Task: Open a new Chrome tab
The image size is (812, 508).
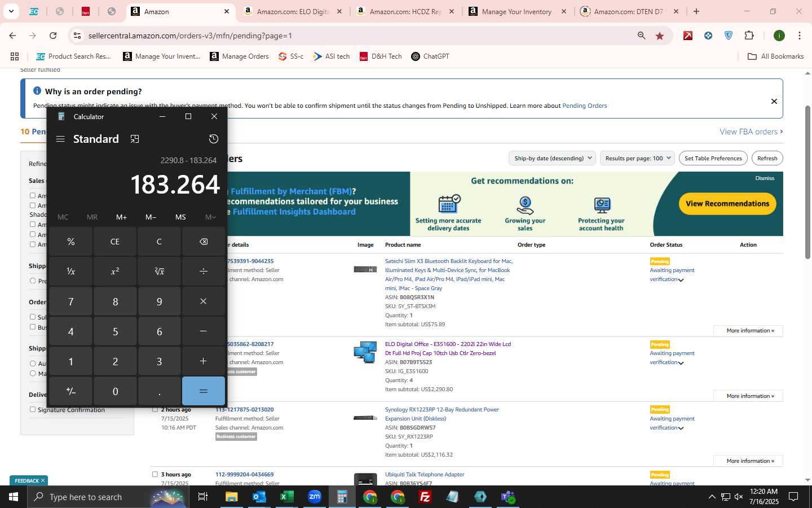Action: pos(696,11)
